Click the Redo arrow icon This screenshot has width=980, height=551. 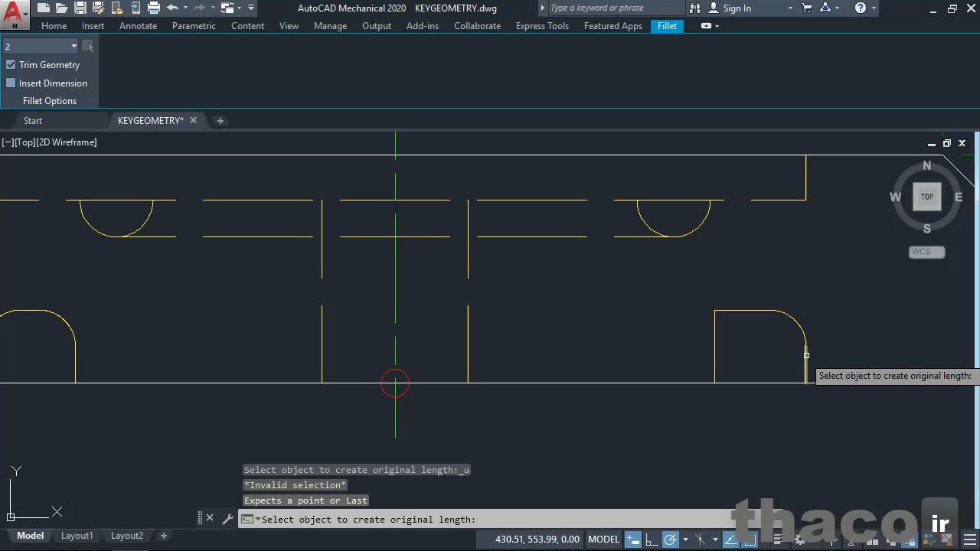pos(200,8)
